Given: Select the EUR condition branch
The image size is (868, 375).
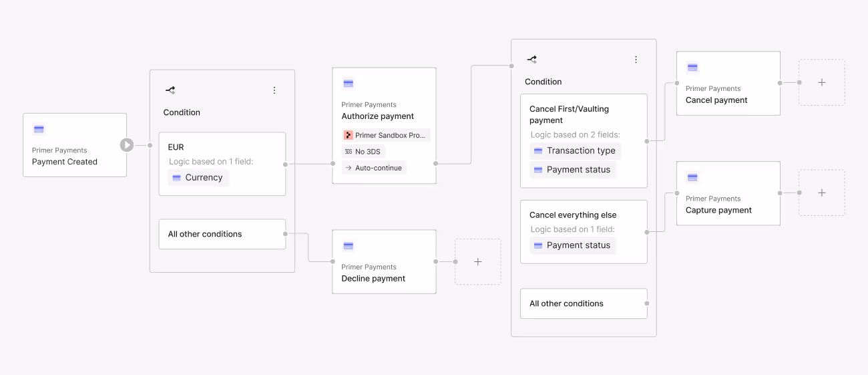Looking at the screenshot, I should [222, 164].
